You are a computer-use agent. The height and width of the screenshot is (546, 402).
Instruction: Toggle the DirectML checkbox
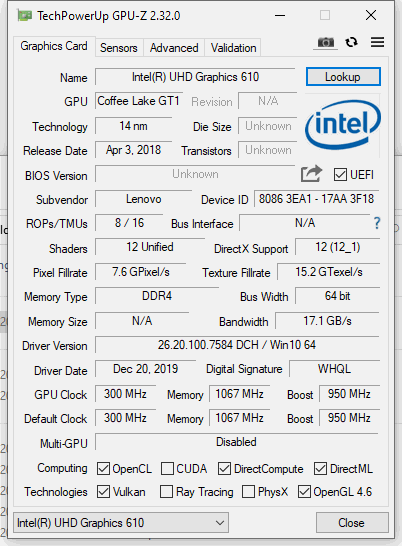click(320, 469)
